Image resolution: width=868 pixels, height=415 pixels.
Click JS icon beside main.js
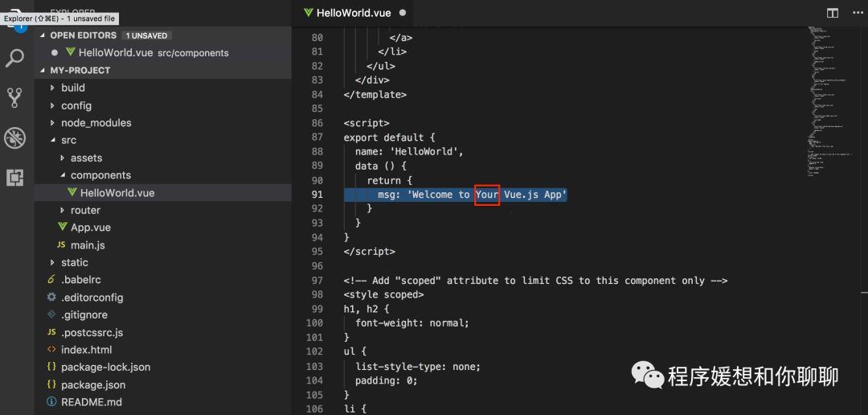(x=61, y=245)
